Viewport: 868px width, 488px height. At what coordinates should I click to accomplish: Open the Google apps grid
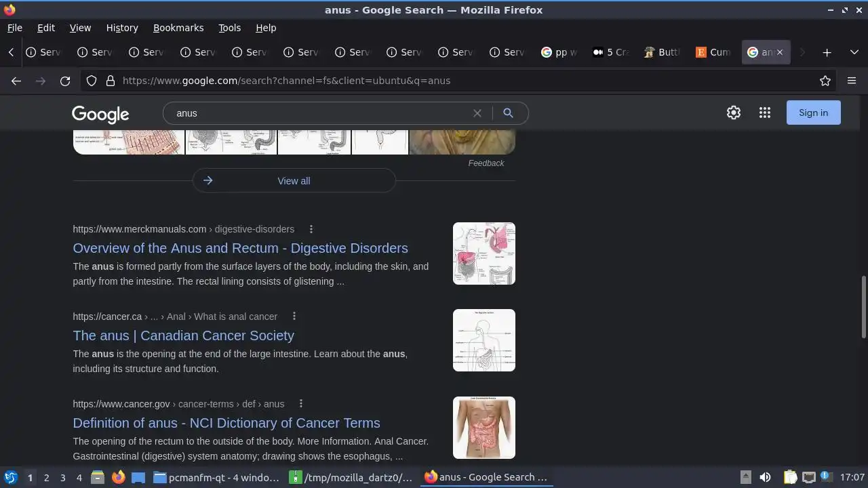point(765,113)
